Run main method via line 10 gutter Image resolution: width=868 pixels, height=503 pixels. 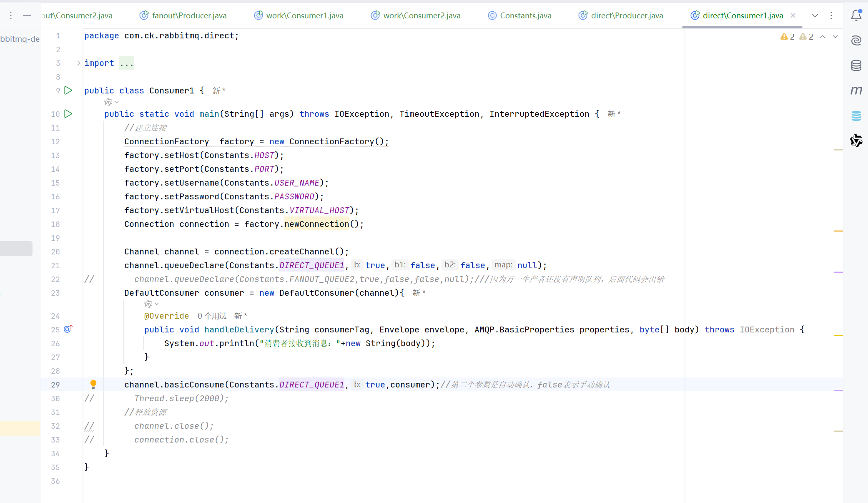coord(68,114)
